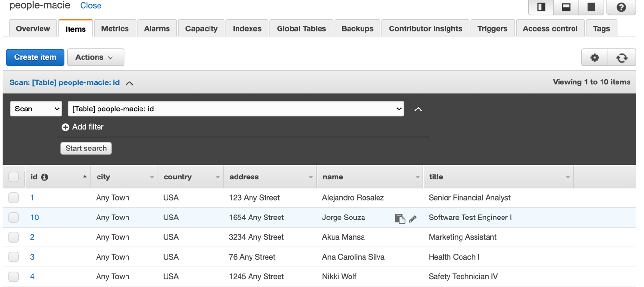The image size is (644, 287).
Task: Select the vertical split-pane view icon
Action: pyautogui.click(x=541, y=7)
